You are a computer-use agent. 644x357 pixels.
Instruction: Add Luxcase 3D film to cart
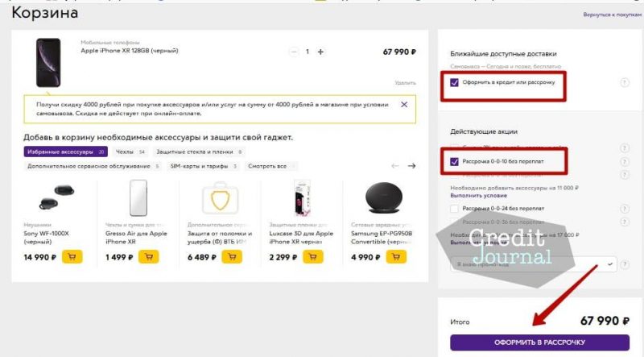tap(313, 257)
